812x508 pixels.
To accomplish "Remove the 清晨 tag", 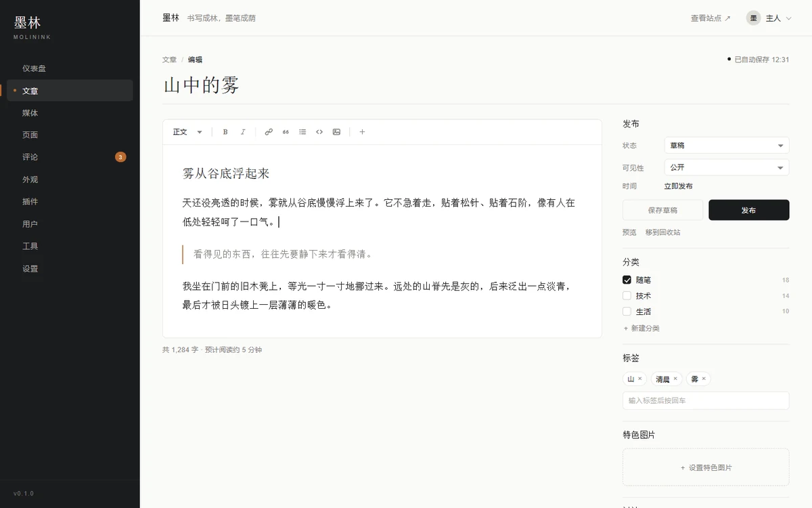I will (675, 379).
